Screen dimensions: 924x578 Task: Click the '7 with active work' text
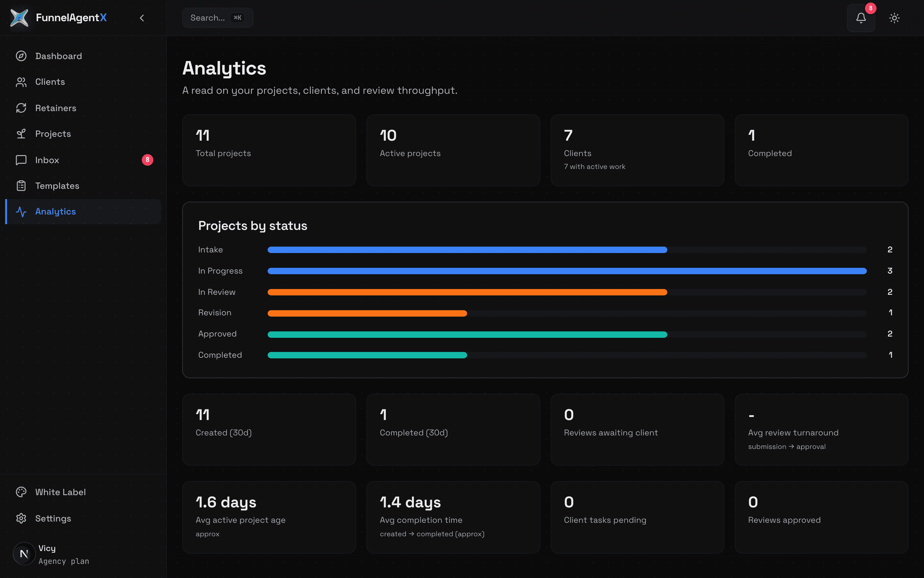[x=595, y=167]
